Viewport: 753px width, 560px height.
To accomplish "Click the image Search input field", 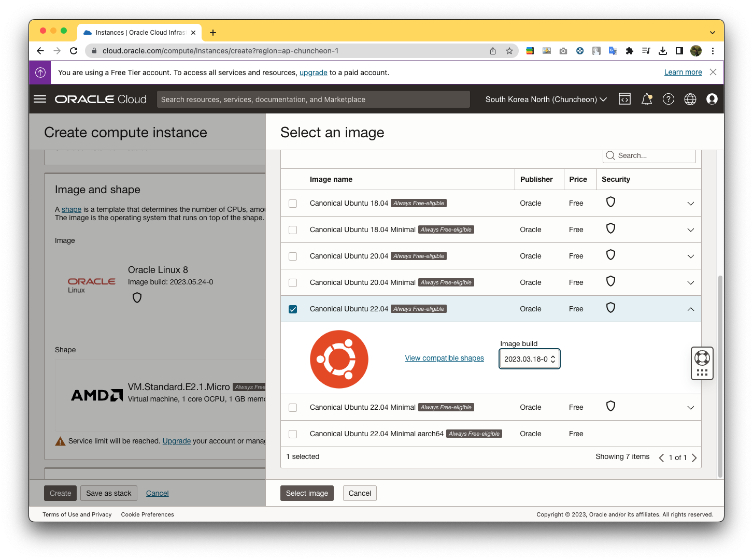I will coord(649,155).
